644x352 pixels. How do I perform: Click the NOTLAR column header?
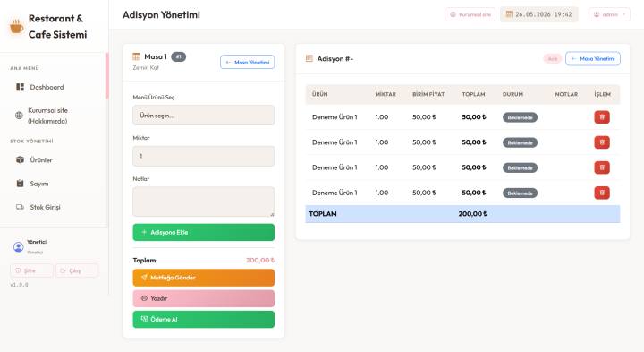pos(566,94)
